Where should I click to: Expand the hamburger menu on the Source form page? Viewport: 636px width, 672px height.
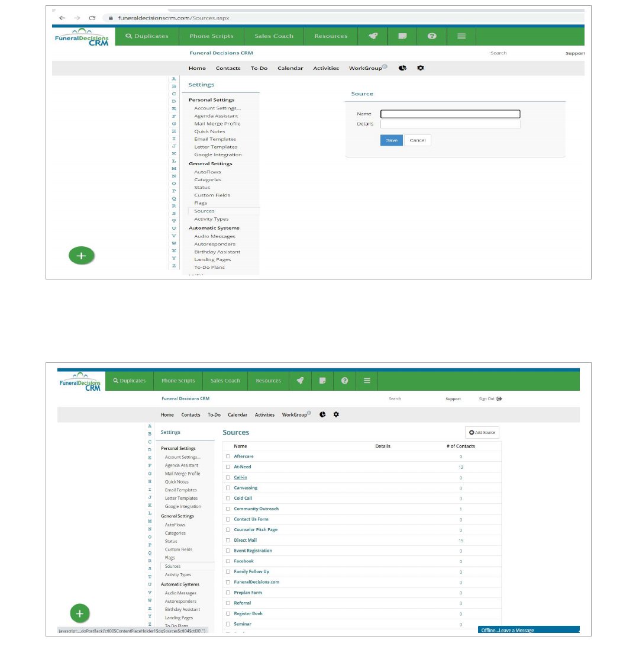[x=461, y=36]
